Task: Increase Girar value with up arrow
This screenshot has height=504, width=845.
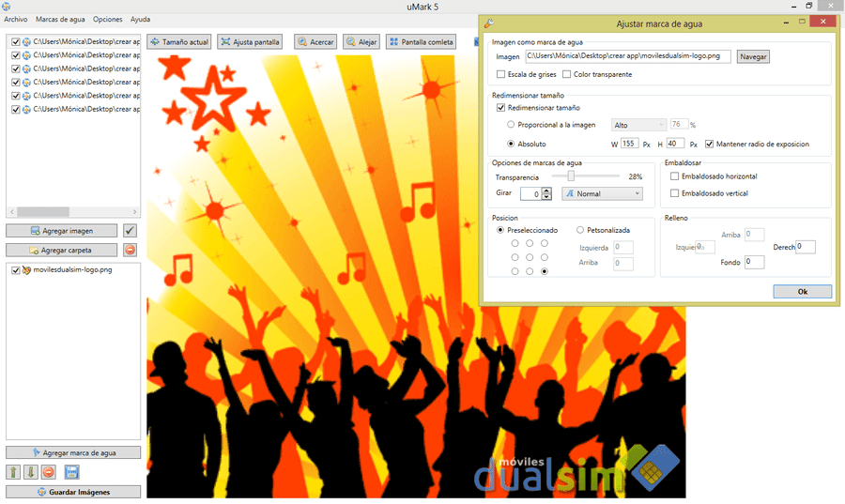Action: coord(546,191)
